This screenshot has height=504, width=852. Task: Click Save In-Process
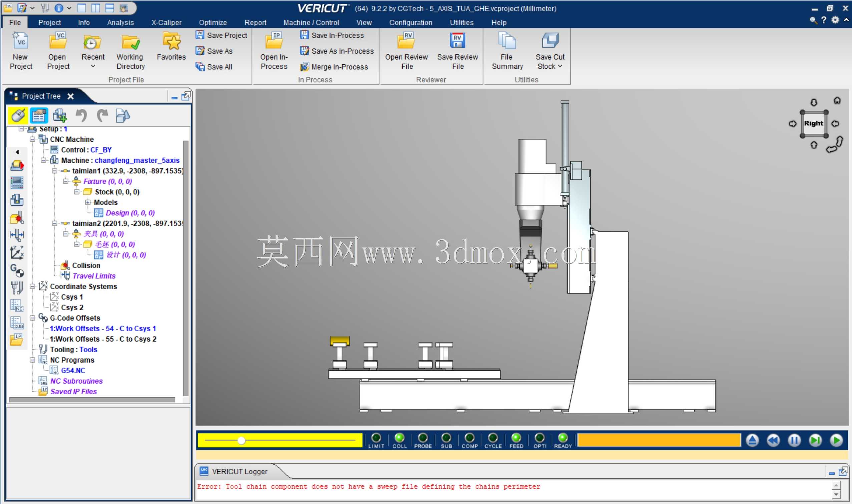point(332,35)
